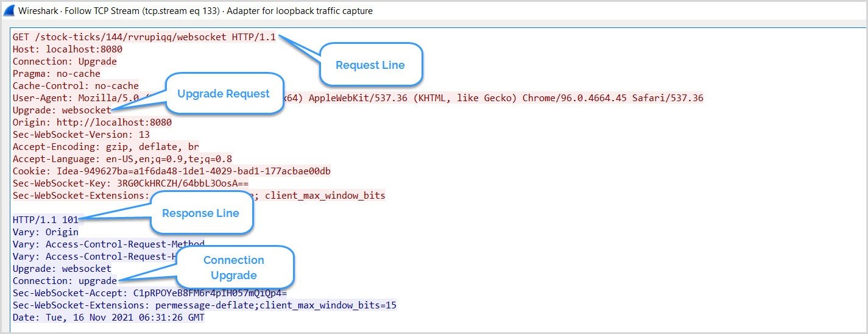The width and height of the screenshot is (868, 334).
Task: Click the Response Line callout bubble
Action: [200, 213]
